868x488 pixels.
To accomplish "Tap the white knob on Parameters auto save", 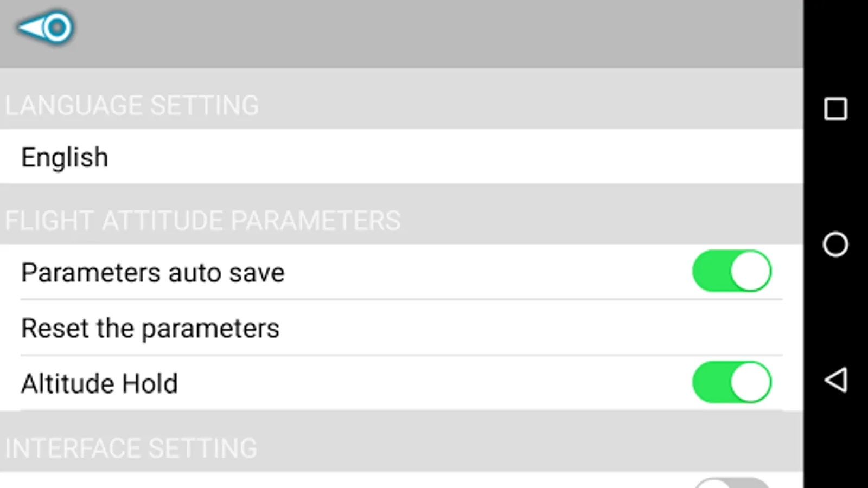I will pos(750,271).
